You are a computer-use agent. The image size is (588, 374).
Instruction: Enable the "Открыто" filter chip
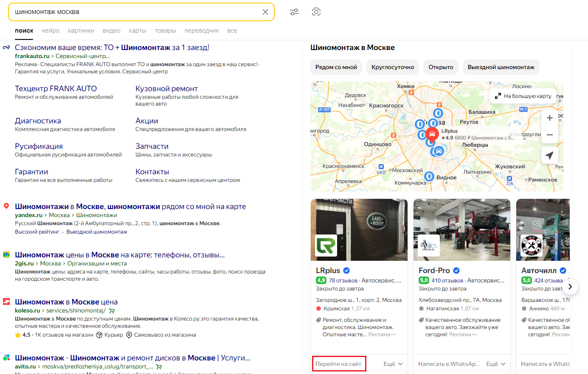tap(441, 67)
